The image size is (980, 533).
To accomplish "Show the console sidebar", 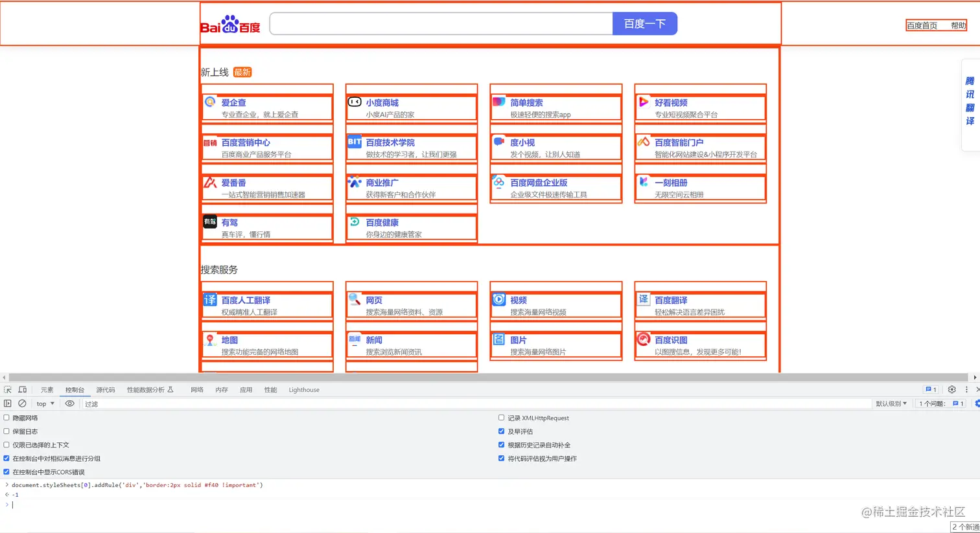I will (x=8, y=403).
